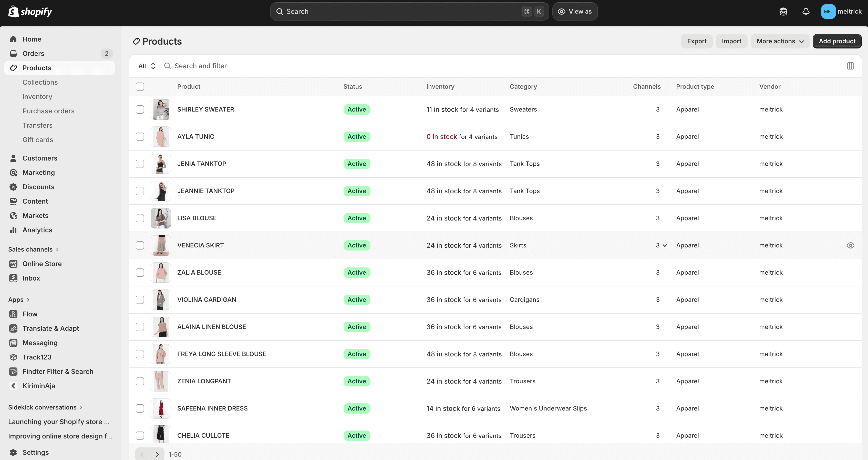Image resolution: width=868 pixels, height=460 pixels.
Task: Click the Customers person icon
Action: click(x=14, y=158)
